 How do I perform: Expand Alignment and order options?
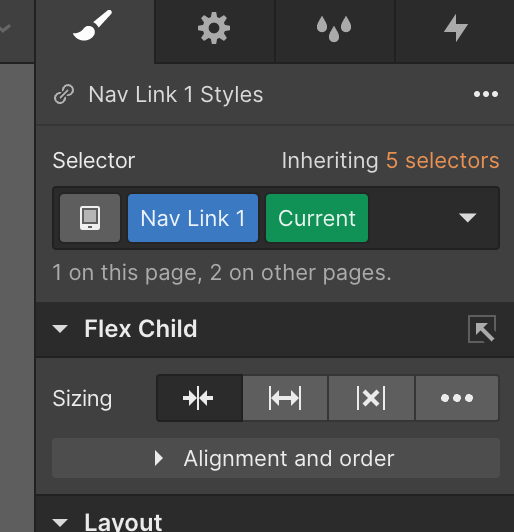pyautogui.click(x=276, y=458)
